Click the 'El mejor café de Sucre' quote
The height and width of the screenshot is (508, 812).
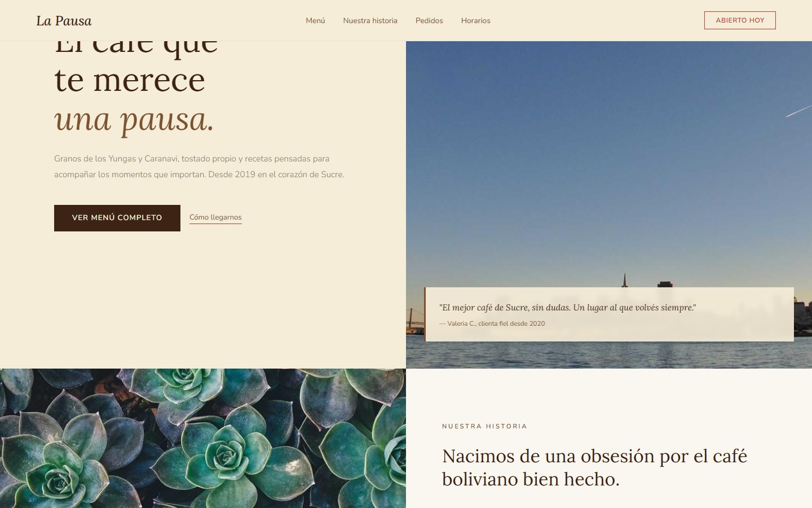pyautogui.click(x=567, y=308)
